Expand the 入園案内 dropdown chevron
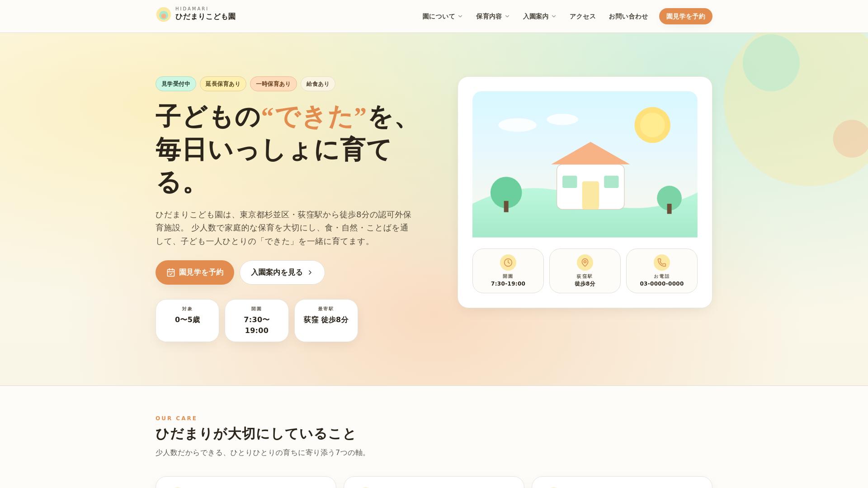The image size is (868, 488). point(554,16)
